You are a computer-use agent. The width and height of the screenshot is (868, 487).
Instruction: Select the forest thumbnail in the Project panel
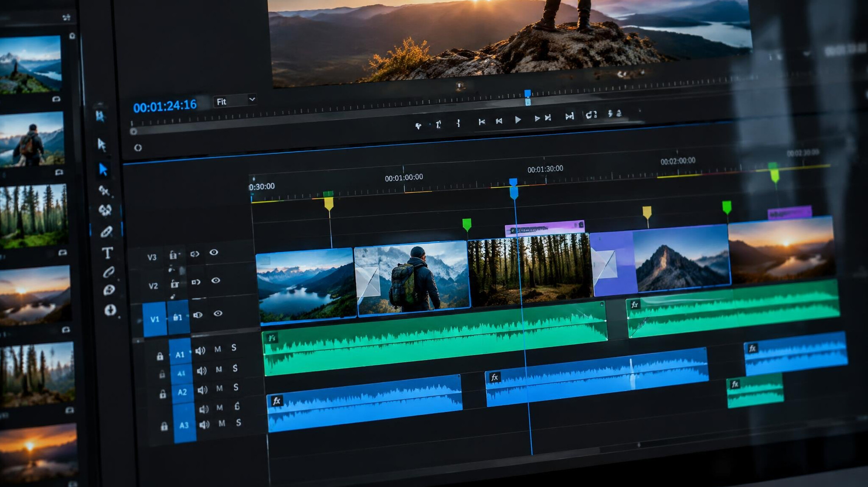(34, 216)
